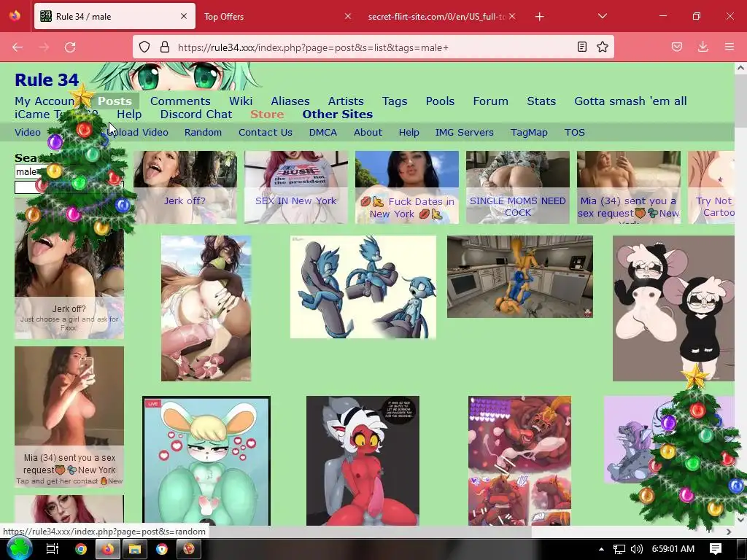This screenshot has height=560, width=747.
Task: Open the Other Sites link
Action: pos(337,114)
